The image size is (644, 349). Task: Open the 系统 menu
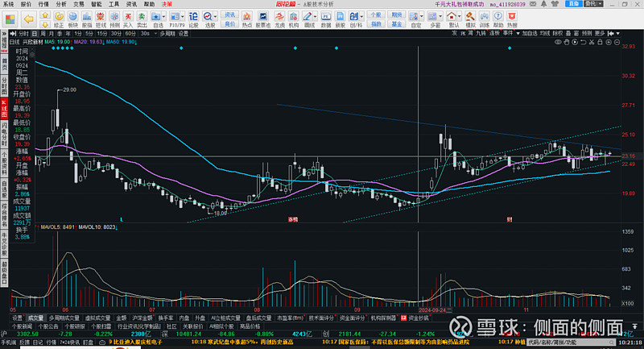(8, 4)
